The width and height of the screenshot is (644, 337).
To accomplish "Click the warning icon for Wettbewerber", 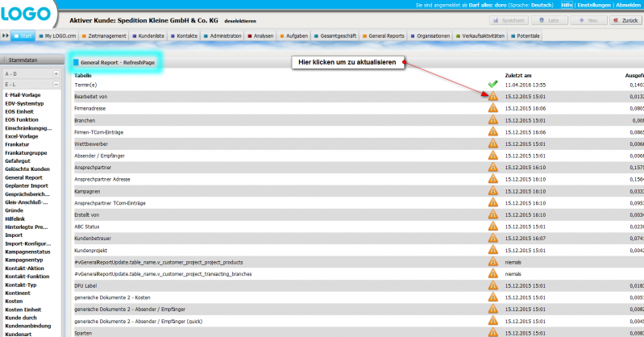I will point(492,144).
